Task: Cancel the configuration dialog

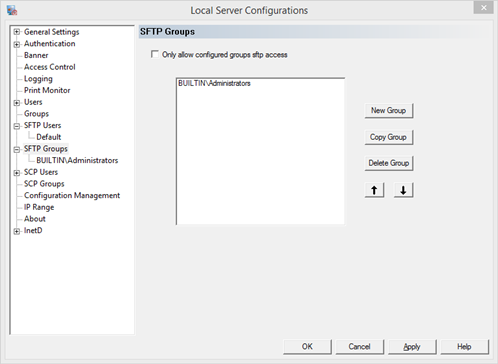Action: click(360, 347)
